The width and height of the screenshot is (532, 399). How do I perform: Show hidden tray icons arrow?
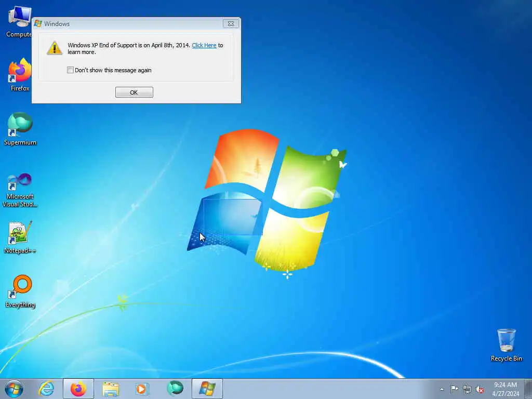442,389
